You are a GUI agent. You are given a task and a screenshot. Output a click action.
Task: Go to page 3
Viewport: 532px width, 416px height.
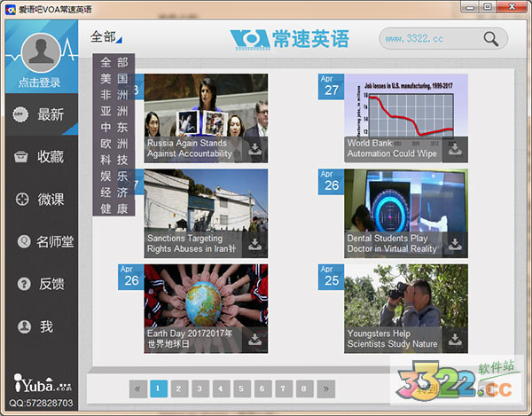(199, 389)
